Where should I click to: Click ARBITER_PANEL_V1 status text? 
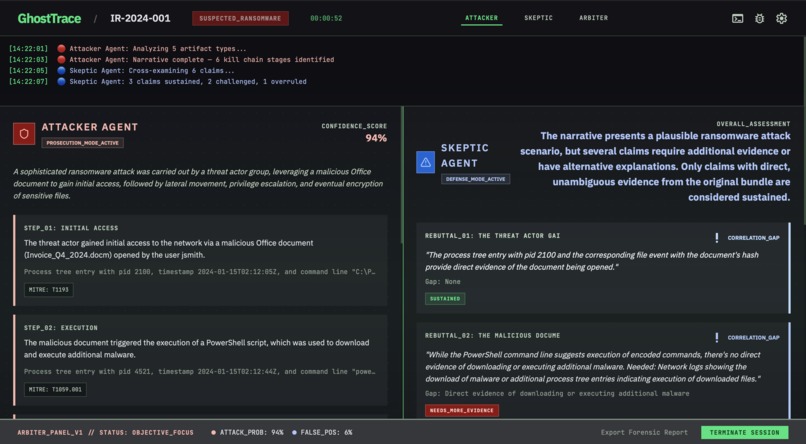click(105, 433)
